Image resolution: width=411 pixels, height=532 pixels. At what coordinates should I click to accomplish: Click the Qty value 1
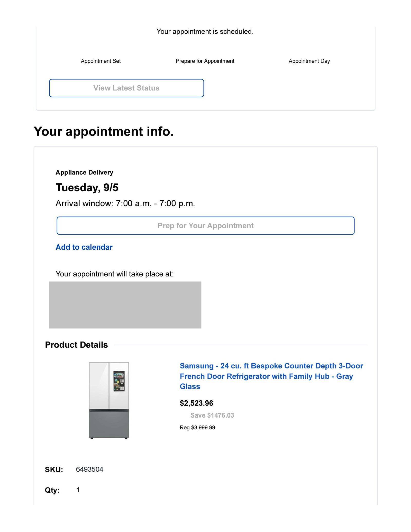pos(78,490)
